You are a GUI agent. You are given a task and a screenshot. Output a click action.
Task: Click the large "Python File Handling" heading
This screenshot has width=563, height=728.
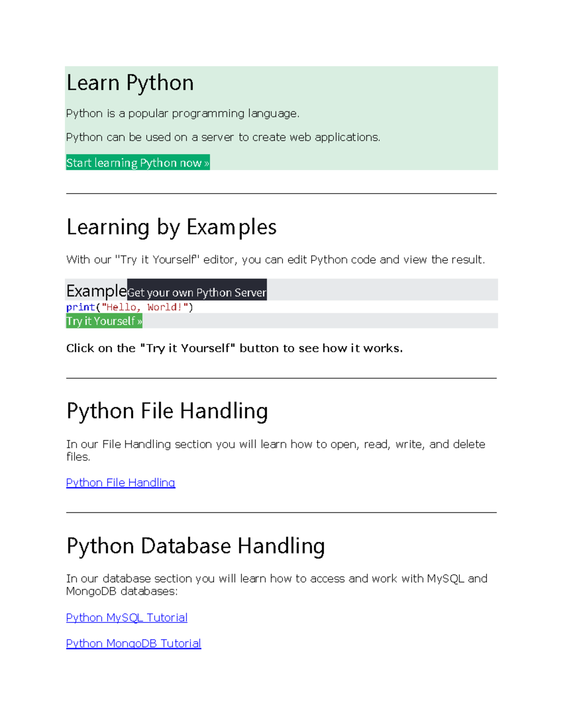tap(167, 411)
